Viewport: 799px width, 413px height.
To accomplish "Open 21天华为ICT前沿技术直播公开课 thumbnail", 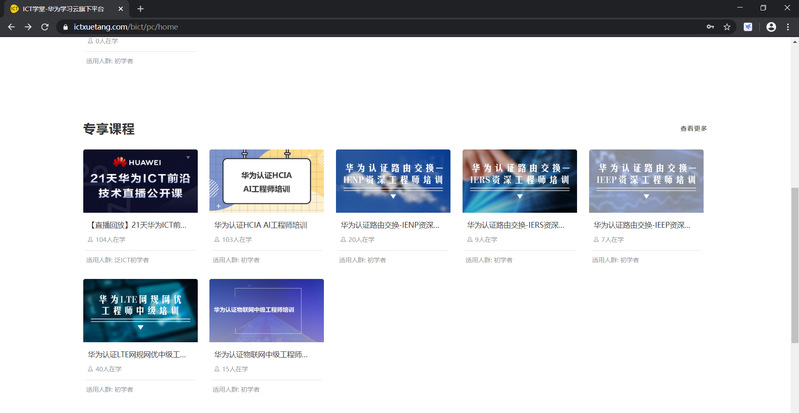I will tap(140, 181).
